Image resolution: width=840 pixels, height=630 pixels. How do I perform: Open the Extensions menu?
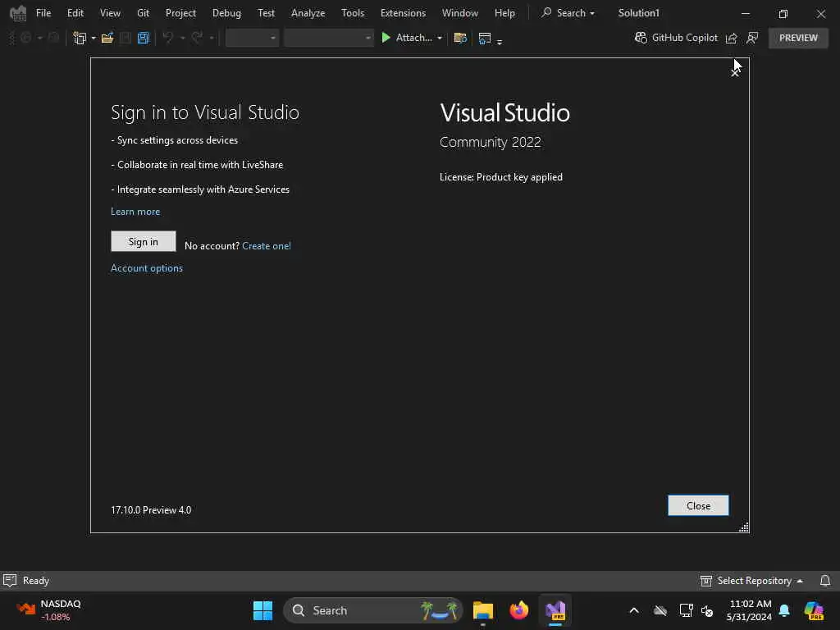[x=403, y=13]
